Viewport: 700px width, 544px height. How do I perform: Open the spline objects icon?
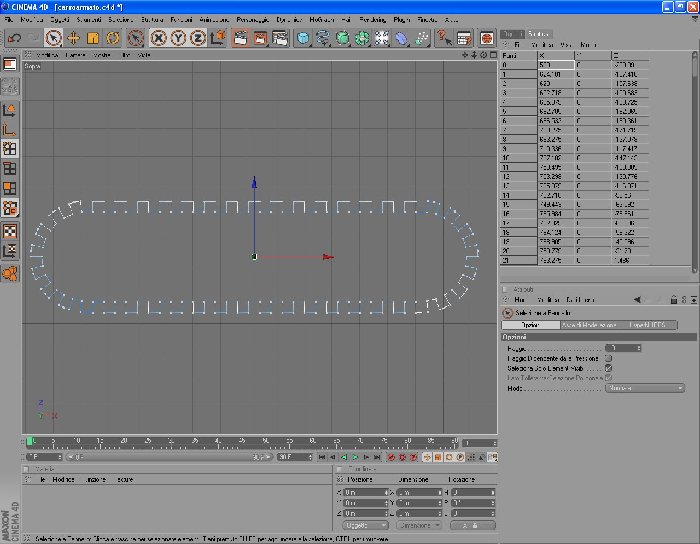point(323,38)
